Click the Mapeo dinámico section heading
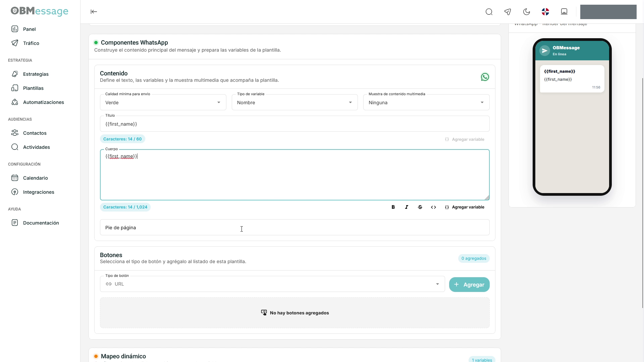Screen dimensions: 644x362 (123, 356)
